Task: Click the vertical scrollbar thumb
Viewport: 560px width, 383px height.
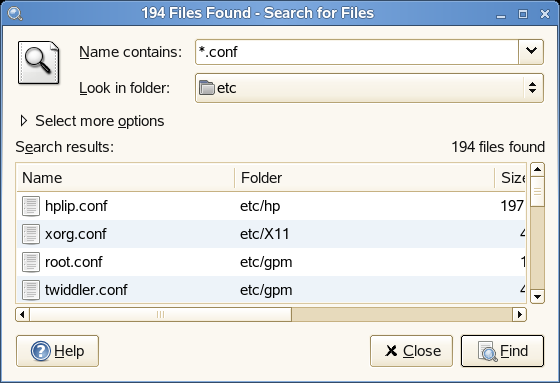Action: point(537,192)
